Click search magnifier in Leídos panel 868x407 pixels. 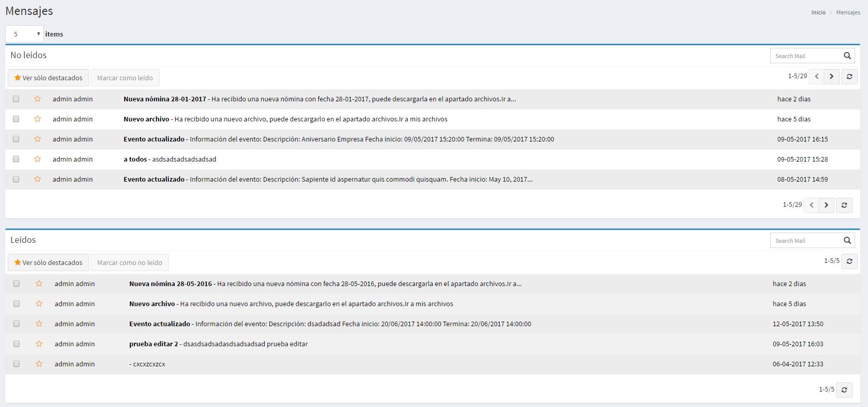pyautogui.click(x=847, y=240)
